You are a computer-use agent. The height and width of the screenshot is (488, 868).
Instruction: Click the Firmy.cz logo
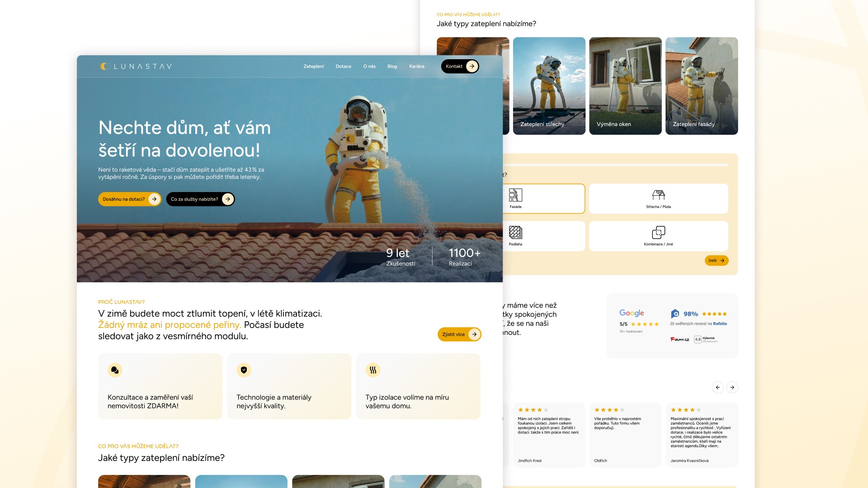tap(680, 339)
